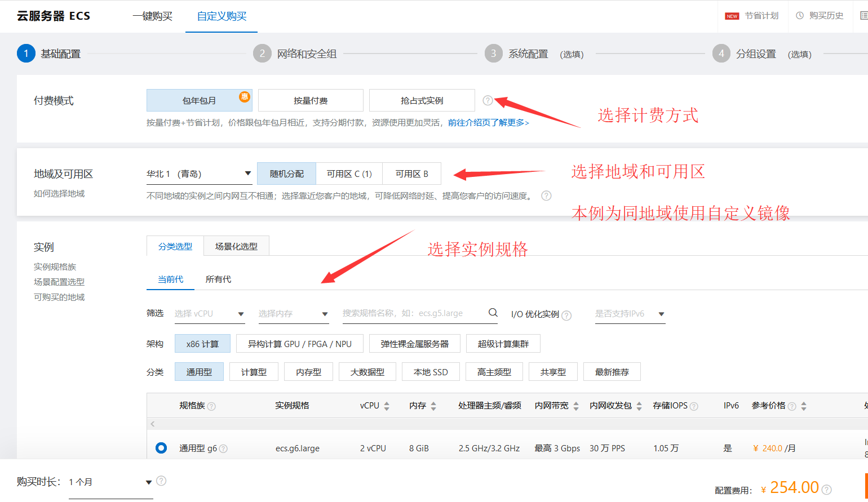Switch to 一键购买 tab

coord(152,16)
